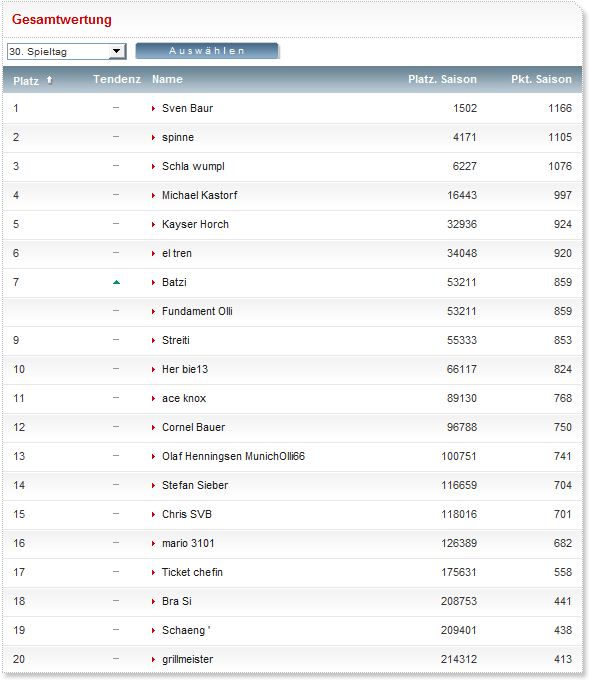Click the red arrow beside Fundament Olli
Screen dimensions: 589x696
pos(154,312)
